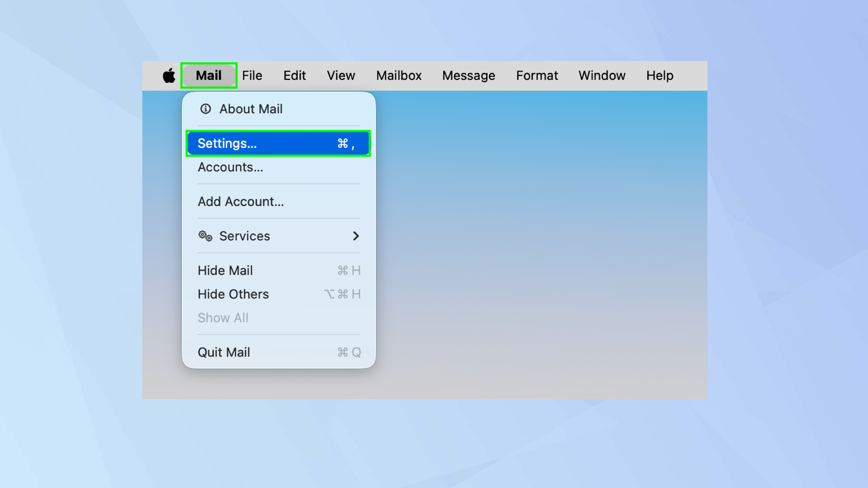Click the gears icon next to Services
Image resolution: width=868 pixels, height=488 pixels.
point(205,236)
